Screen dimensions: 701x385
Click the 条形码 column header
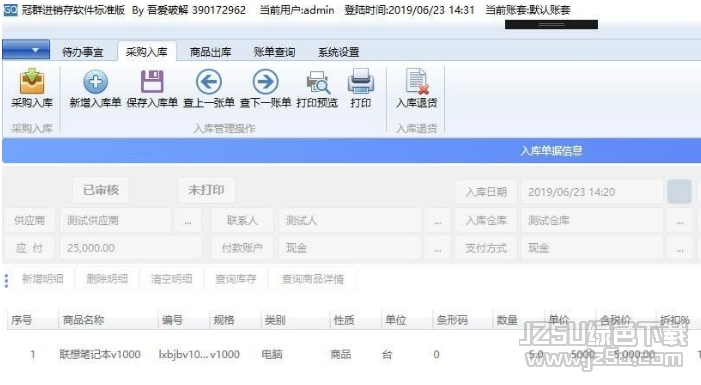pyautogui.click(x=462, y=320)
